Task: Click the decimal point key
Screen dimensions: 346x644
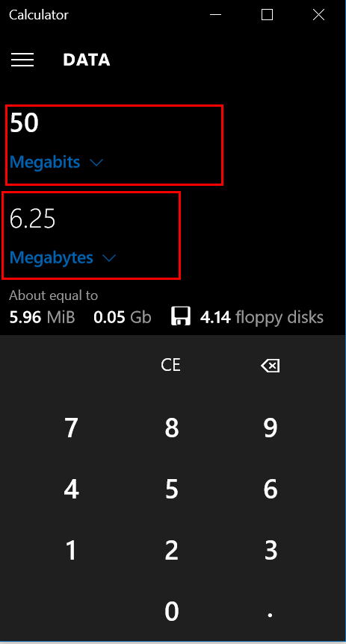Action: pyautogui.click(x=271, y=612)
